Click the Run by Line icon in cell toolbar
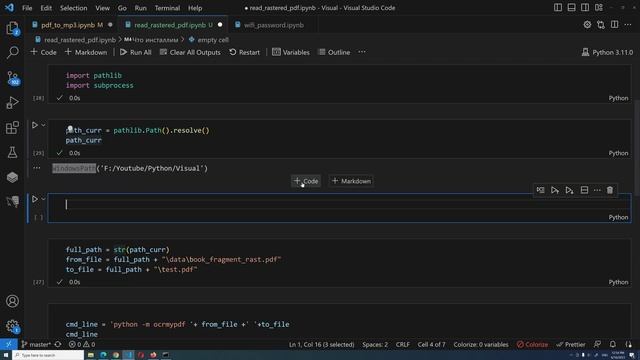The height and width of the screenshot is (360, 640). point(540,190)
